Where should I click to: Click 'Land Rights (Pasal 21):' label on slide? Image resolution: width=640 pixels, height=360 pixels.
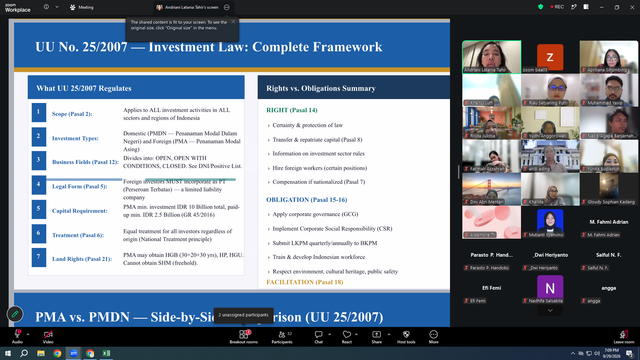point(82,259)
